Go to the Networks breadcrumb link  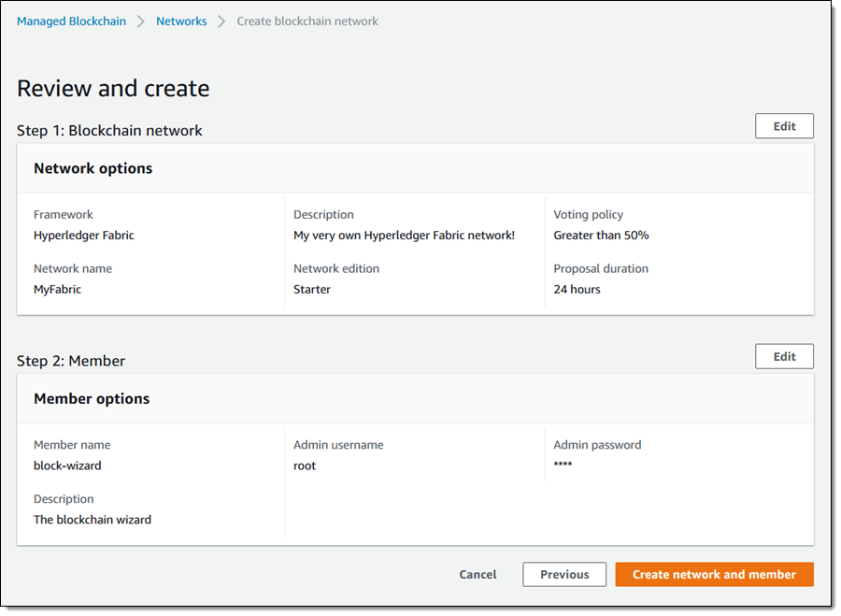click(x=181, y=21)
